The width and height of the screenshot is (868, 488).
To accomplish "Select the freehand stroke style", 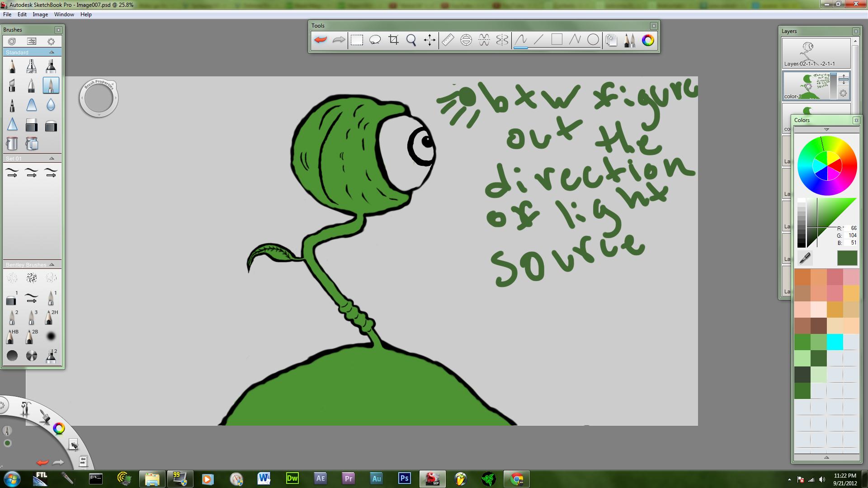I will [x=521, y=40].
